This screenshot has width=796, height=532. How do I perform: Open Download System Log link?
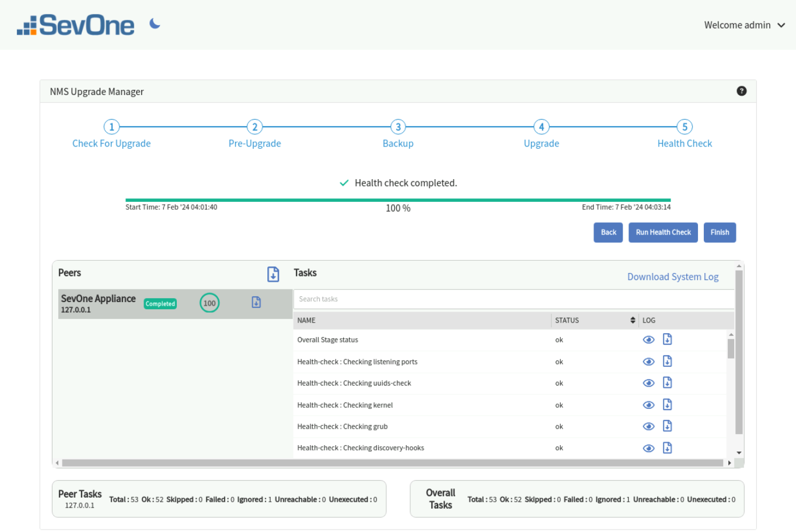coord(673,276)
